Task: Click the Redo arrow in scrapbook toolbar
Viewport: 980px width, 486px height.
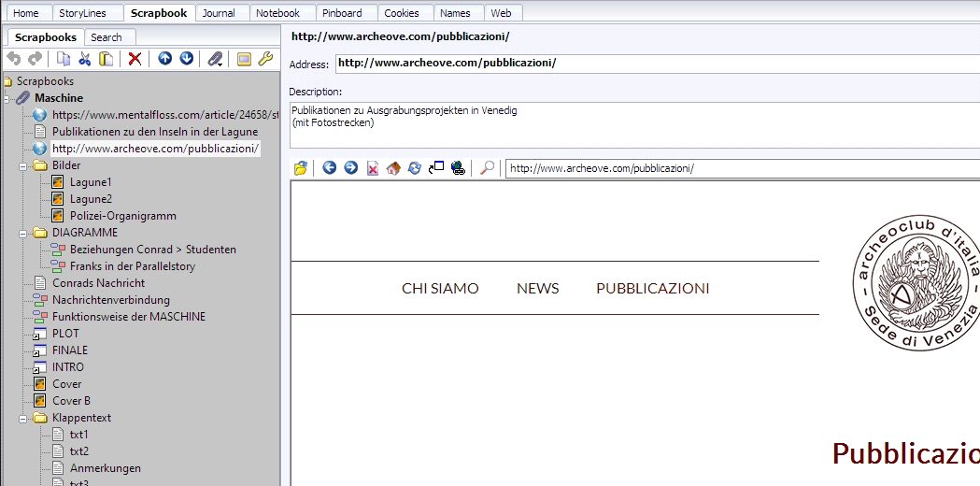Action: [36, 59]
